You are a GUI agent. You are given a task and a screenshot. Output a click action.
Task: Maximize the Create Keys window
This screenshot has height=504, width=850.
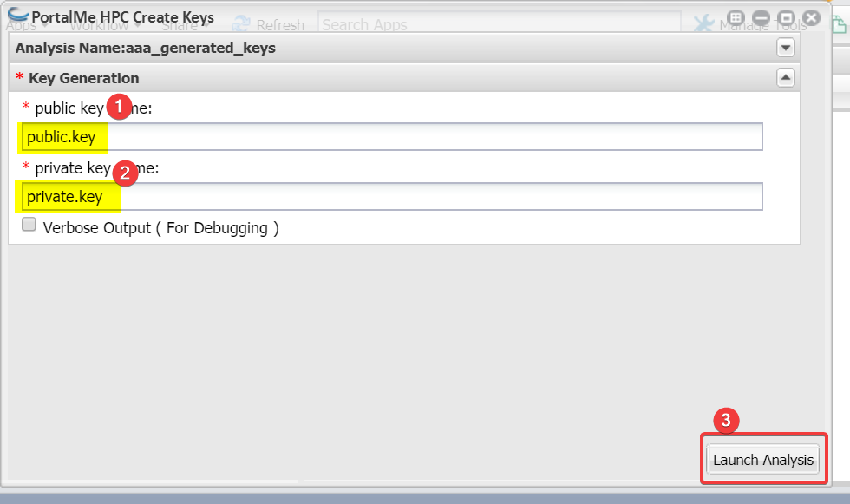[x=787, y=18]
